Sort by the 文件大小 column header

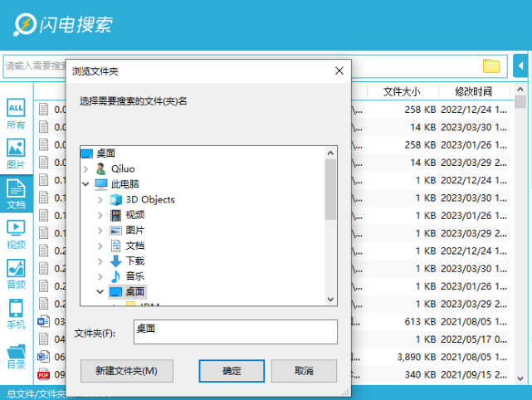tap(402, 91)
